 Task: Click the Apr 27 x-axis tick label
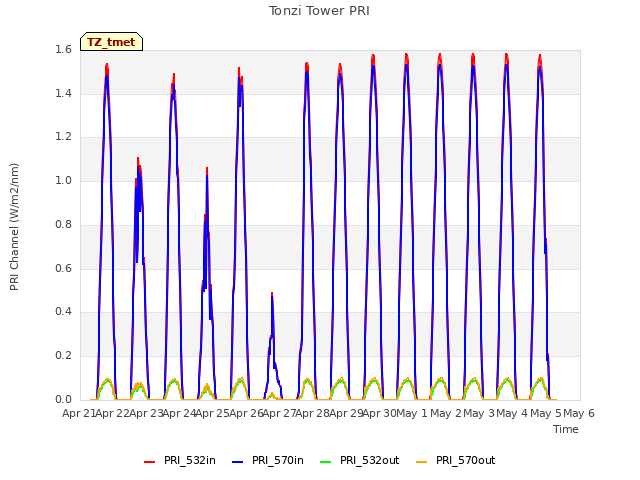[x=279, y=413]
